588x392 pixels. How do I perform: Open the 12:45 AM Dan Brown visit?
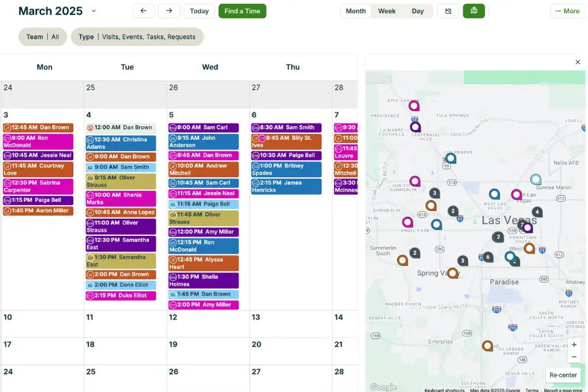pyautogui.click(x=39, y=127)
